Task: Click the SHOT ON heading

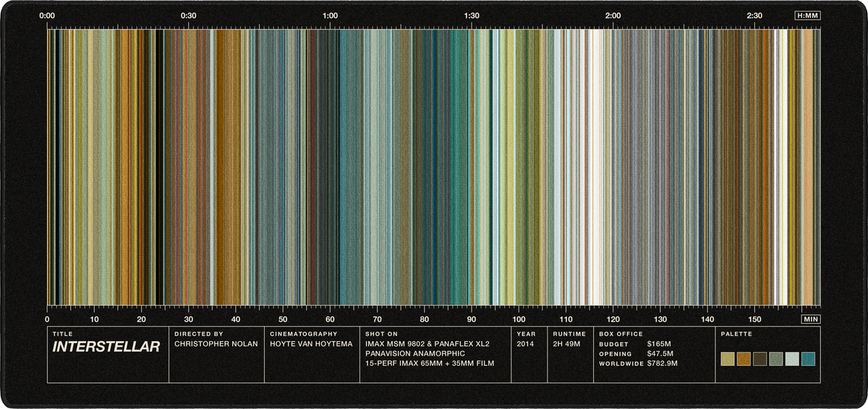Action: click(382, 334)
